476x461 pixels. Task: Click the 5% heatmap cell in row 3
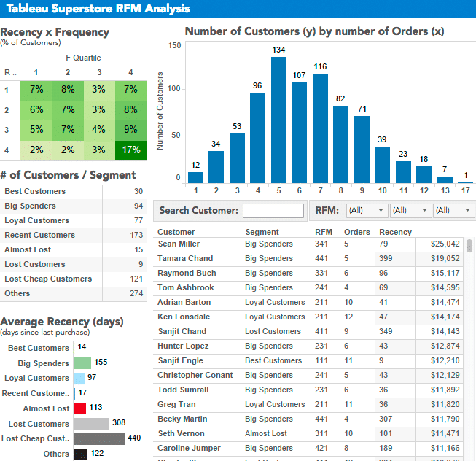point(36,130)
